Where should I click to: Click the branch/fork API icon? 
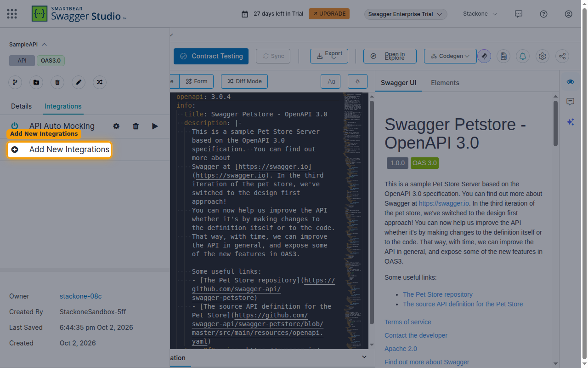pos(15,82)
